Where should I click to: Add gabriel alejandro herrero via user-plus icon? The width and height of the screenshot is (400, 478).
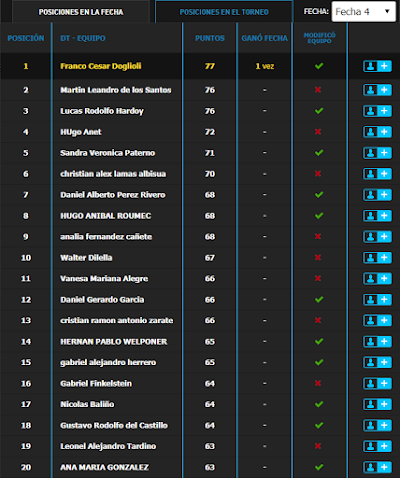[x=377, y=362]
